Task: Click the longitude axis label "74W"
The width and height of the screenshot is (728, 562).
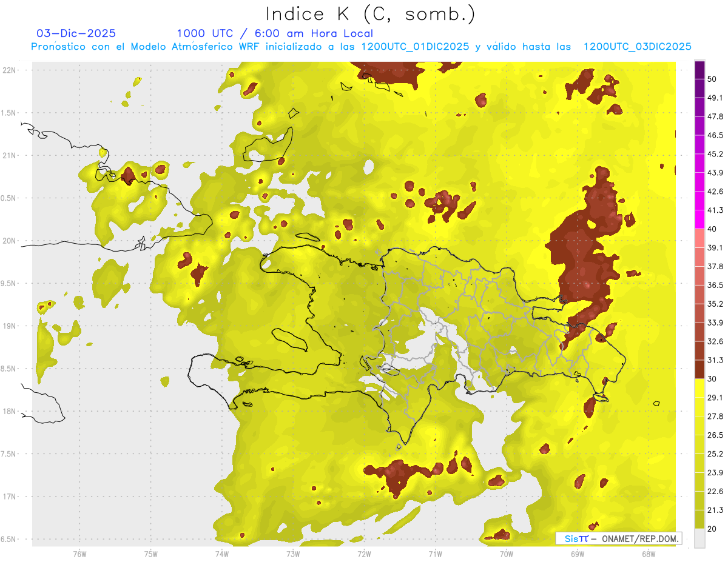Action: pos(222,554)
